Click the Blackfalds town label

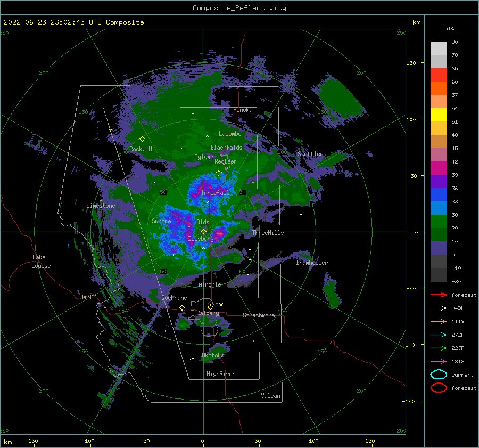point(226,148)
